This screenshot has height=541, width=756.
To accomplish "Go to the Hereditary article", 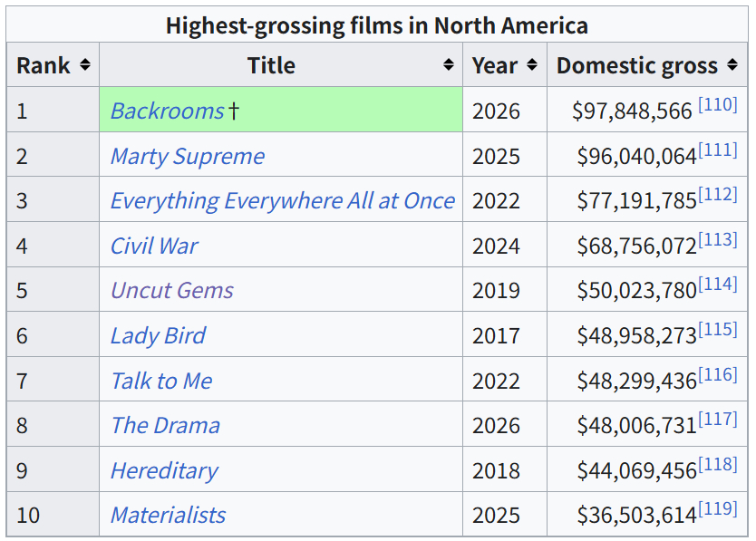I will point(164,470).
